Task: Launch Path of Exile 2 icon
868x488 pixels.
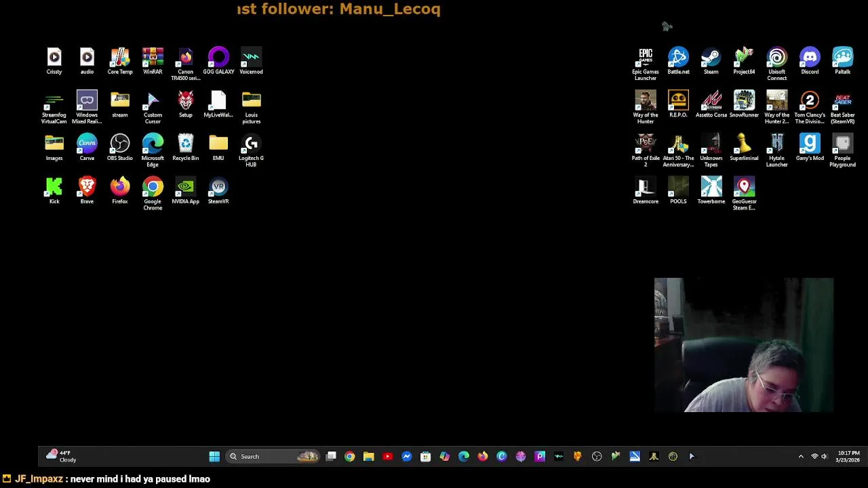Action: coord(646,150)
